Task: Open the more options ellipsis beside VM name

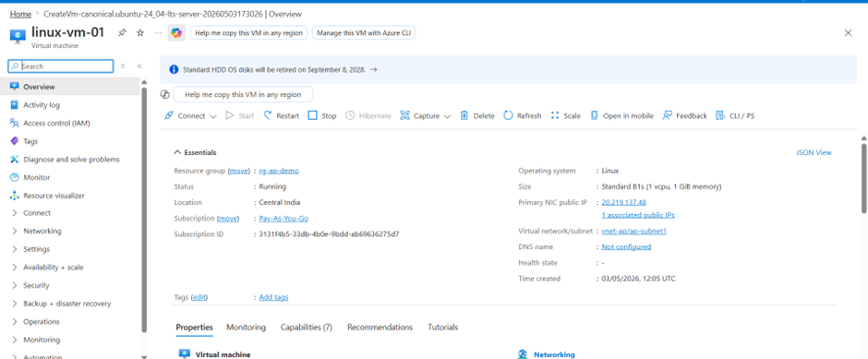Action: point(158,33)
